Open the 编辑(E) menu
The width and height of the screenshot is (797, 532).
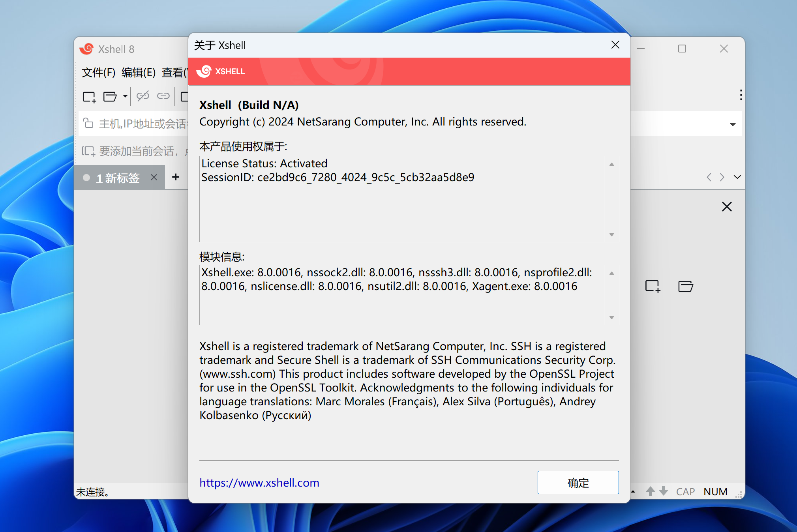coord(139,73)
